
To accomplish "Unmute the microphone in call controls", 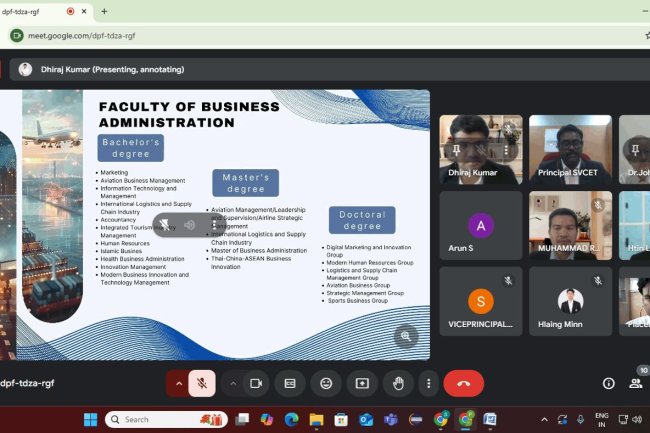I will coord(202,383).
